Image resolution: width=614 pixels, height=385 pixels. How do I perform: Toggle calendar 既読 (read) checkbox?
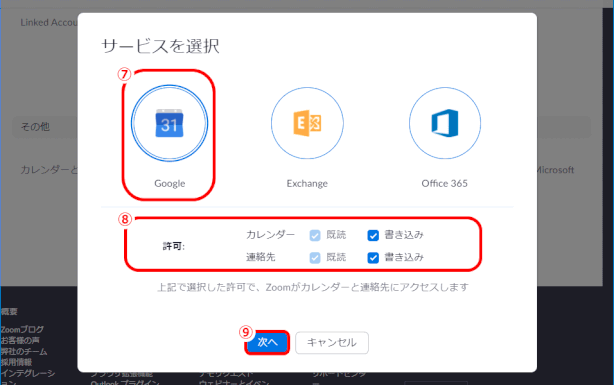pos(315,235)
